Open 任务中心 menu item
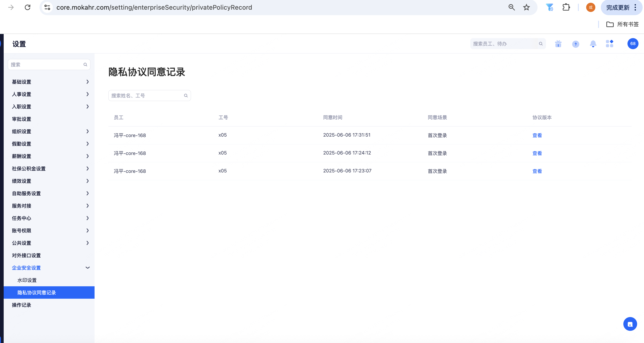 [49, 218]
